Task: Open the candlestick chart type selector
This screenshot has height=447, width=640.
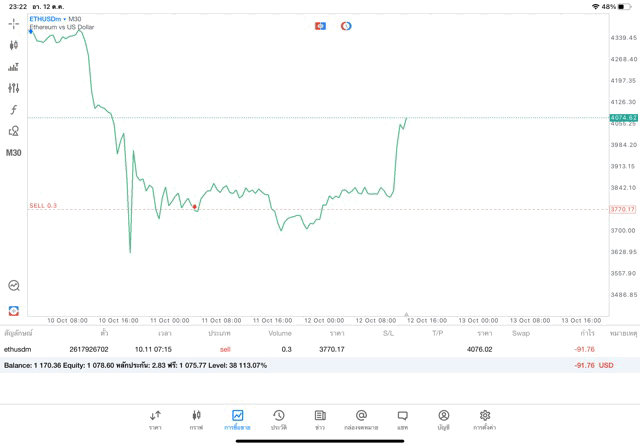Action: pos(13,45)
